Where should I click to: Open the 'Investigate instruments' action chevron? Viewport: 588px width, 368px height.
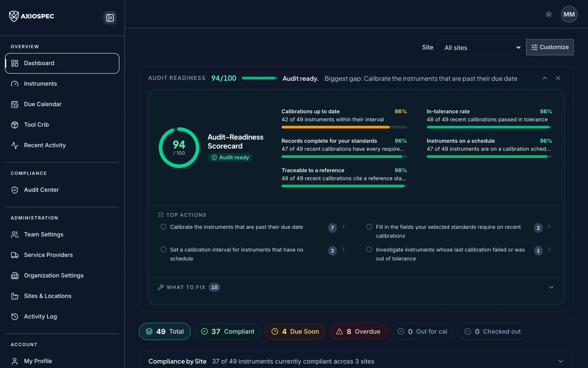point(549,250)
